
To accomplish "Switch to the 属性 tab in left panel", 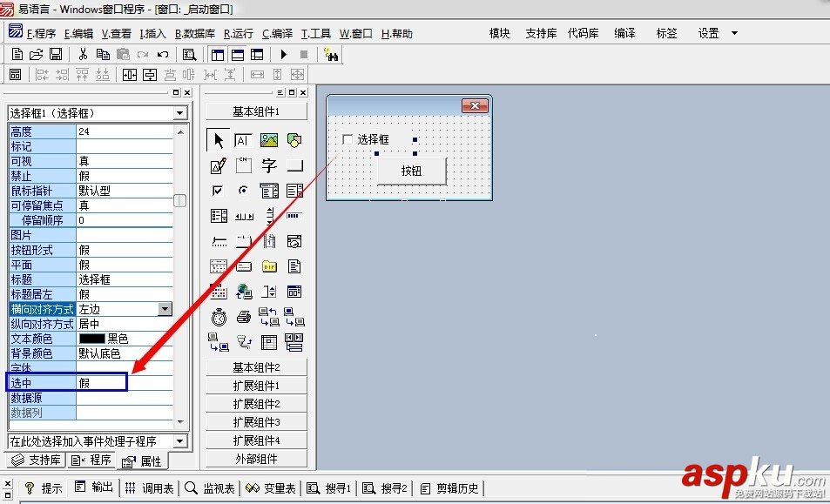I will point(142,461).
